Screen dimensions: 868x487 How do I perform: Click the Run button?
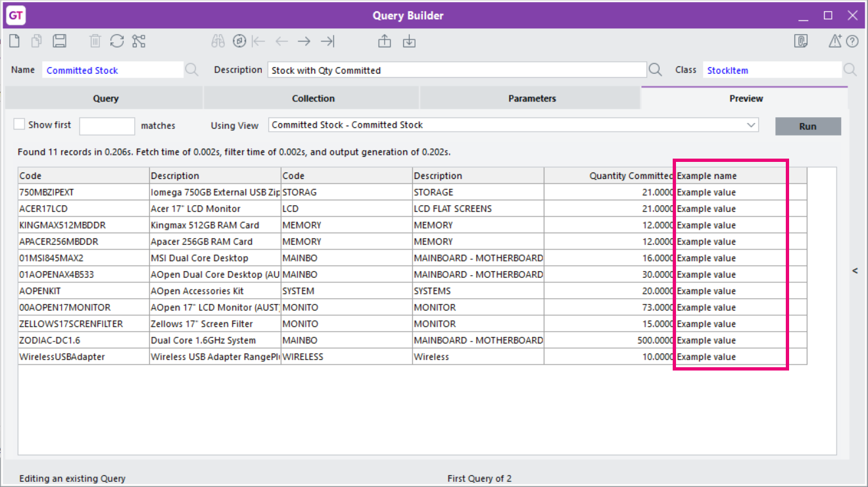point(808,126)
